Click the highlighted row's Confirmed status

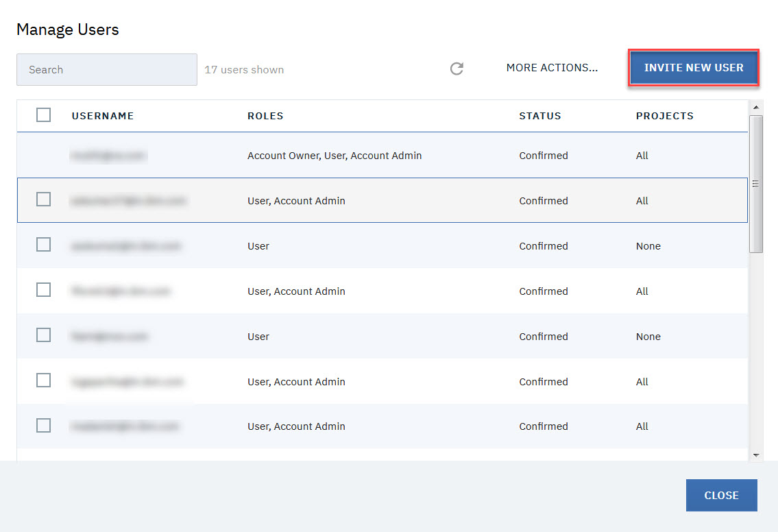(x=543, y=201)
